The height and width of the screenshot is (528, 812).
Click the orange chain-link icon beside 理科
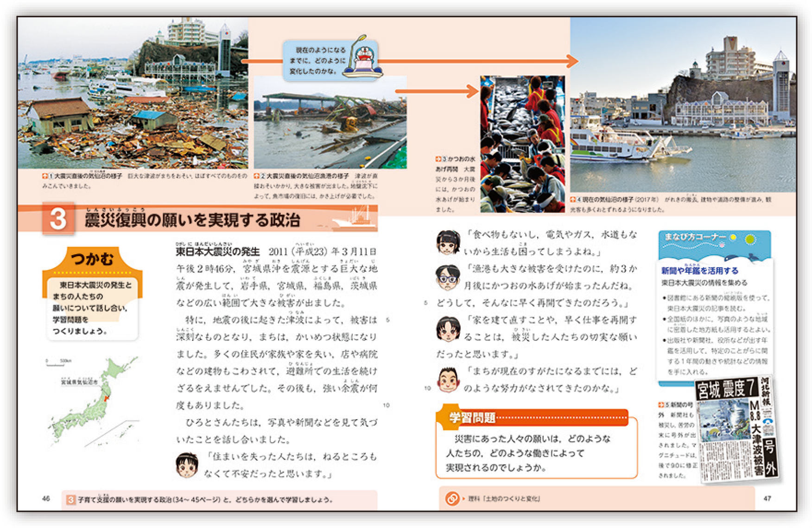coord(451,498)
